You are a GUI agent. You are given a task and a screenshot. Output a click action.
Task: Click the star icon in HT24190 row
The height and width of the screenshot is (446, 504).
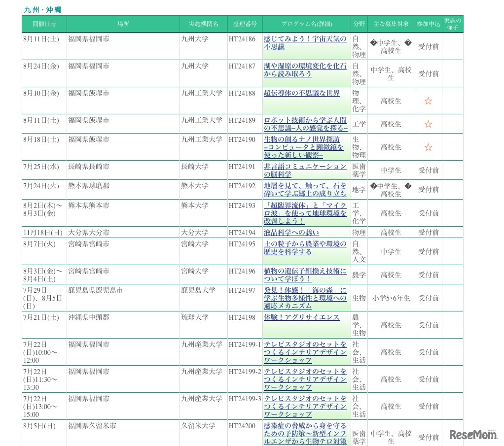(428, 147)
